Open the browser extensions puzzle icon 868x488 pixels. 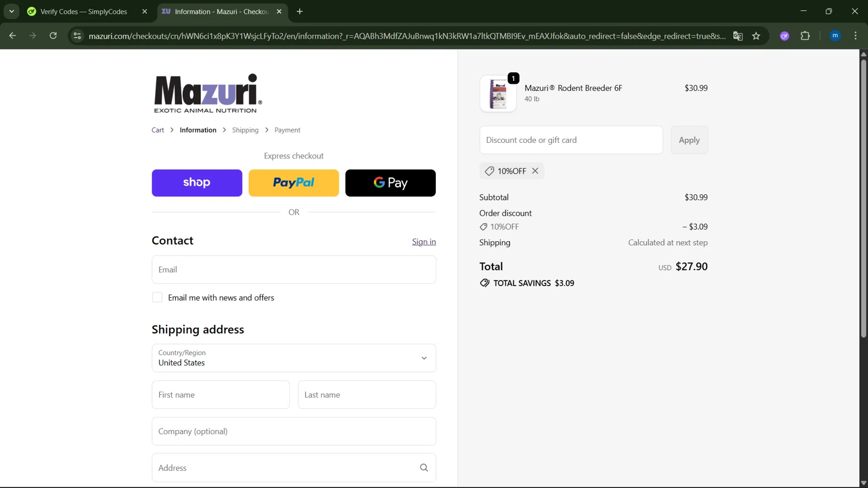[x=805, y=36]
